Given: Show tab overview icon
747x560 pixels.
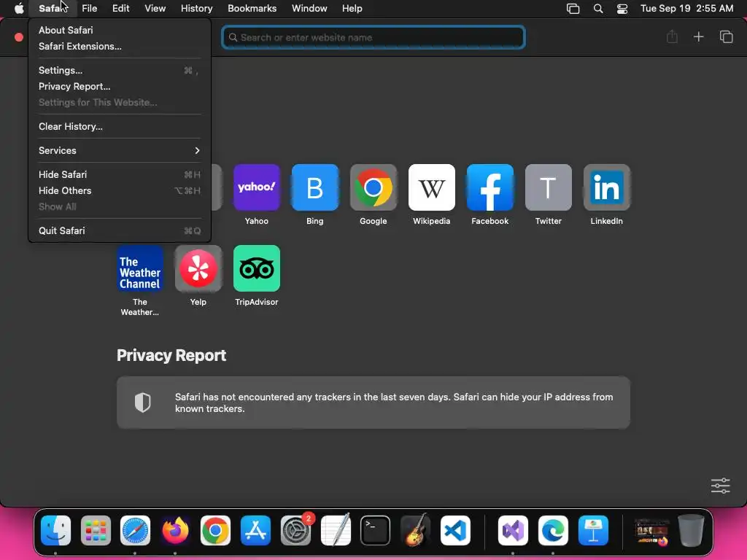Looking at the screenshot, I should pyautogui.click(x=726, y=36).
